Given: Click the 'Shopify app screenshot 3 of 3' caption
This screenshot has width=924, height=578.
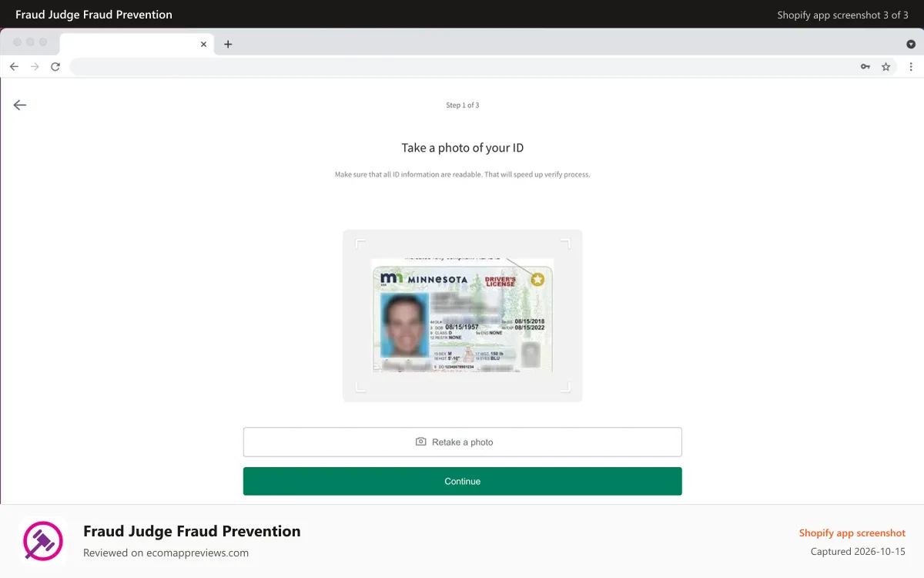Looking at the screenshot, I should (x=842, y=15).
